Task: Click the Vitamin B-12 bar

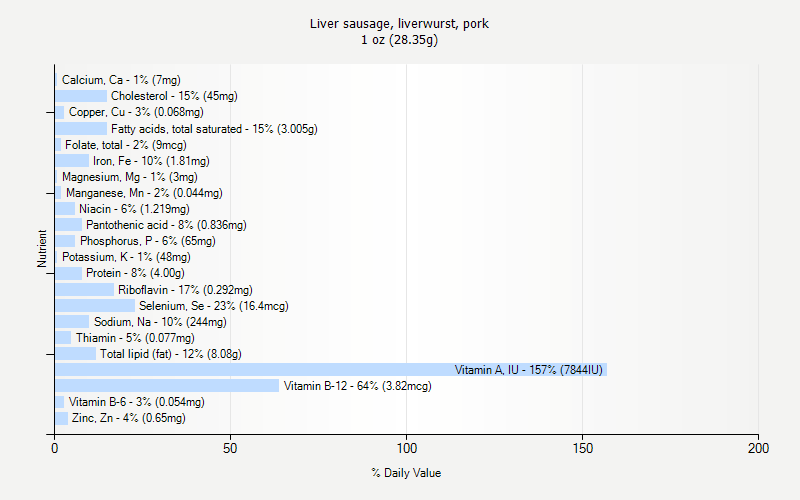Action: pyautogui.click(x=167, y=386)
